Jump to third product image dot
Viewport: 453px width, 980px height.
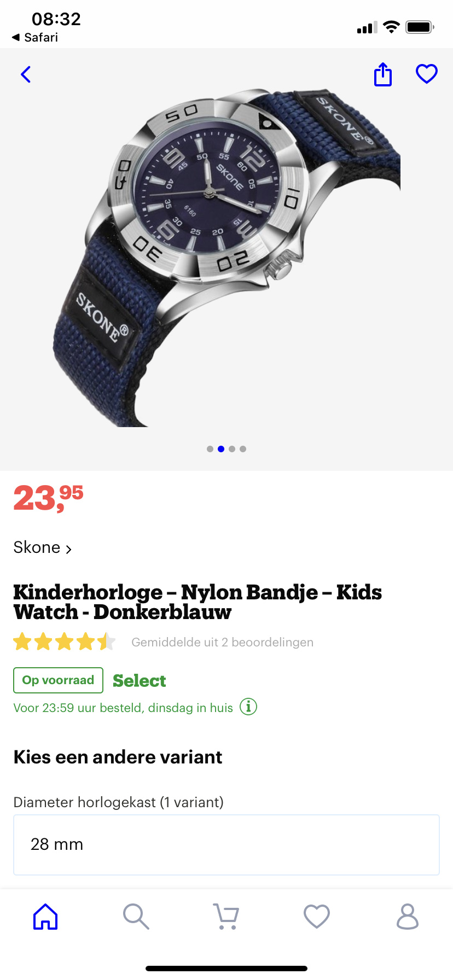[x=232, y=449]
